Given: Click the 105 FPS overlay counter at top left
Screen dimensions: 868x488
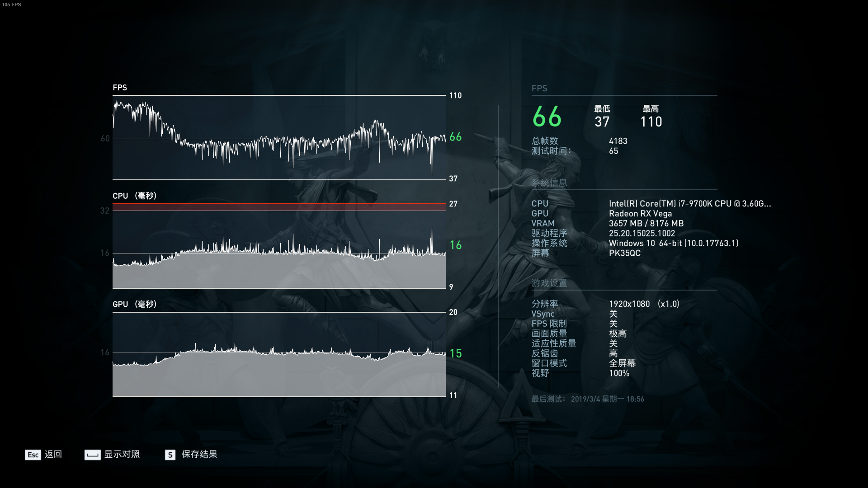Looking at the screenshot, I should [11, 5].
